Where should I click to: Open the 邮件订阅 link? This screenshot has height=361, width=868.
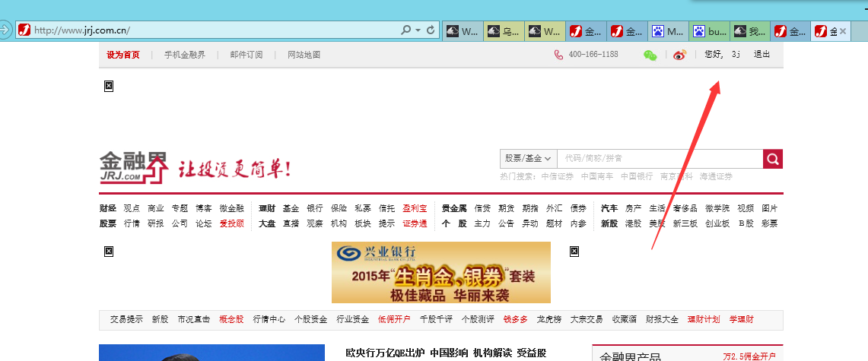pyautogui.click(x=246, y=55)
